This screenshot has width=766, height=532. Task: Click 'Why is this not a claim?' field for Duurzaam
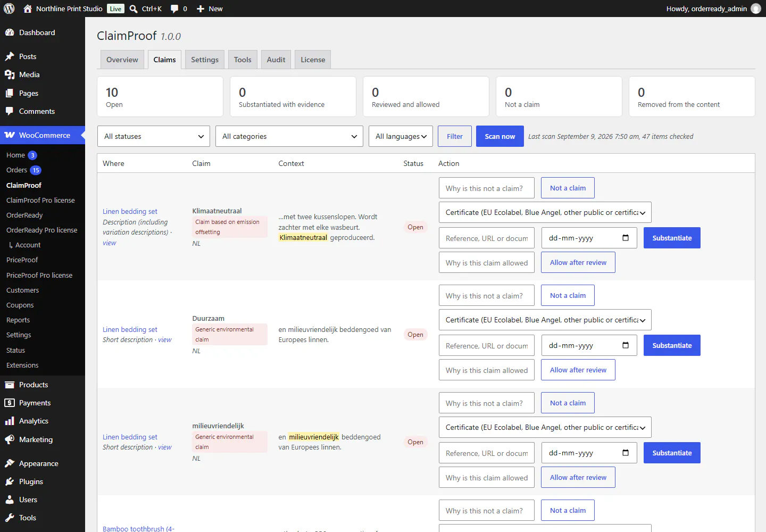(487, 295)
